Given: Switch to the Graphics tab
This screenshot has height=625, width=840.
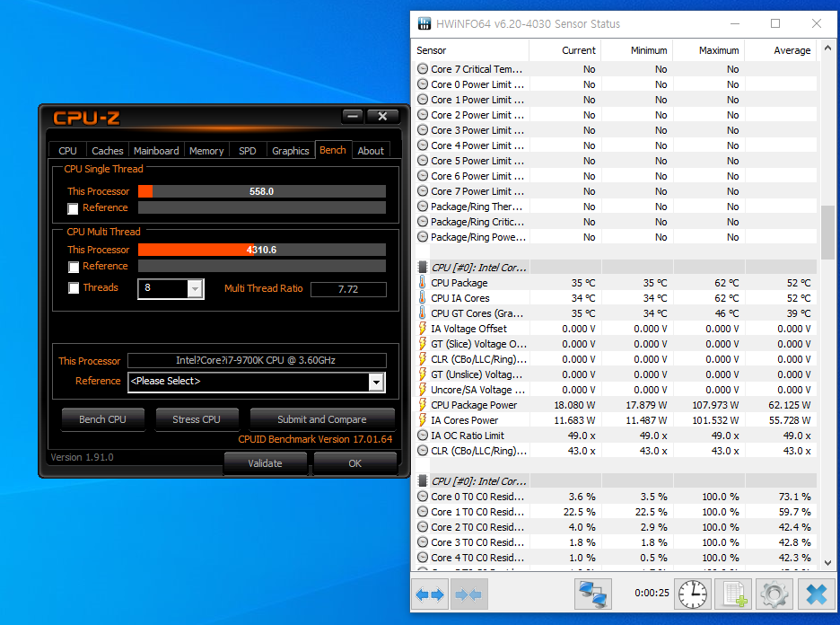Looking at the screenshot, I should 291,151.
